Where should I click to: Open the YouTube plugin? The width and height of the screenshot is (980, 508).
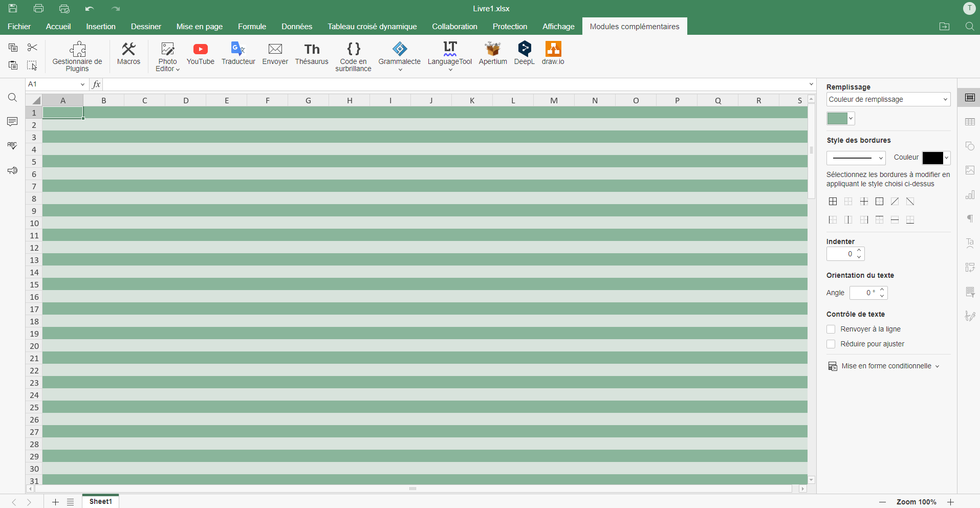click(200, 54)
